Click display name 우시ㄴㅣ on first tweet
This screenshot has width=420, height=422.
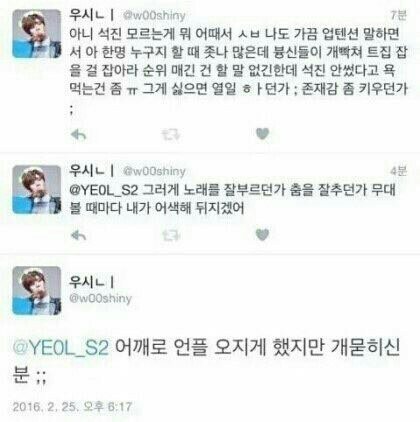pyautogui.click(x=92, y=14)
